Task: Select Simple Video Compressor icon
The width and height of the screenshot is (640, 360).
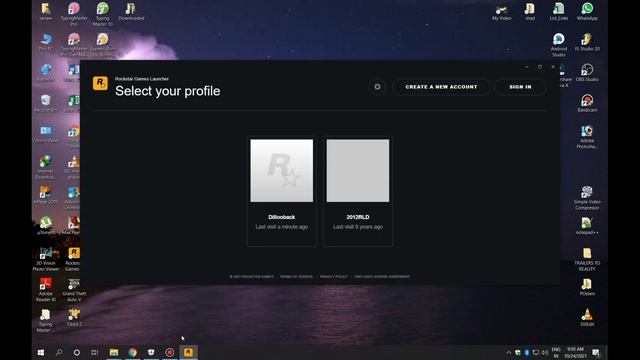Action: [x=587, y=198]
